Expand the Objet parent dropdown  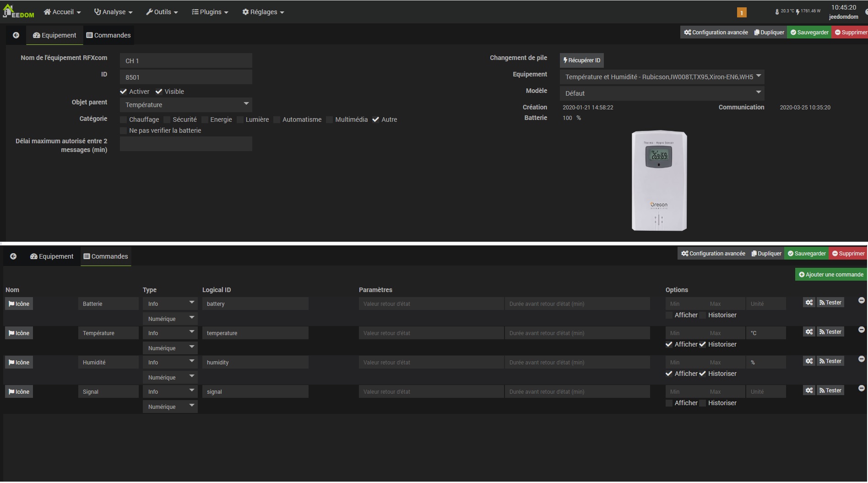coord(186,105)
